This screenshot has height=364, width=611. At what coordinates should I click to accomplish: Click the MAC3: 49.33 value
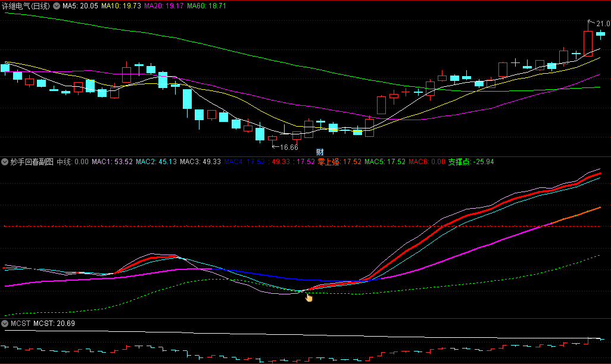(200, 162)
